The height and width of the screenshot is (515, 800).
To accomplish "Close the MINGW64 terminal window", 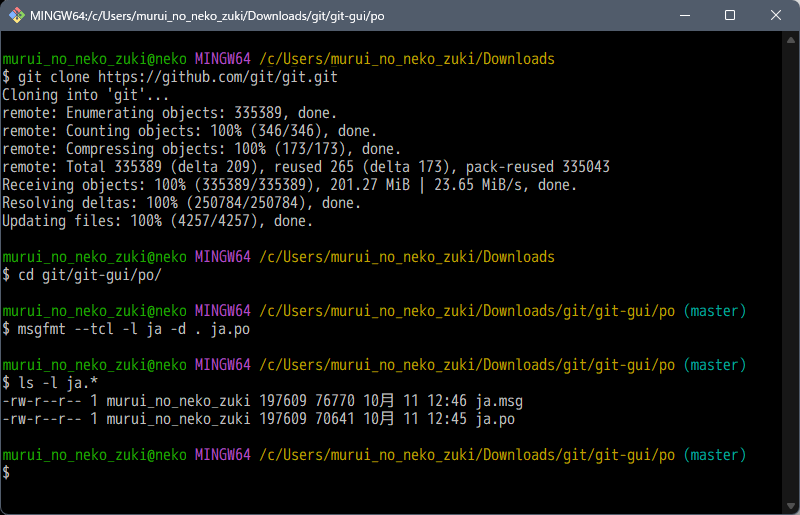I will 776,15.
